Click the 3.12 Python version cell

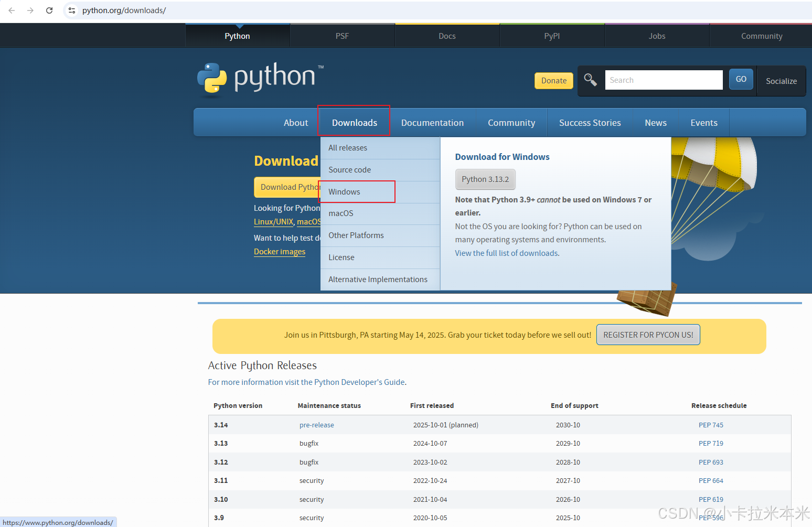221,463
